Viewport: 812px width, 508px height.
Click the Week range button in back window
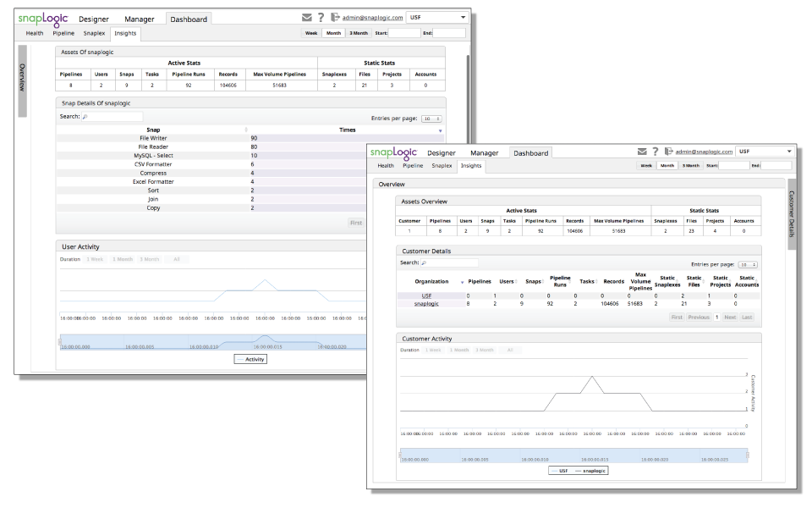[x=311, y=33]
